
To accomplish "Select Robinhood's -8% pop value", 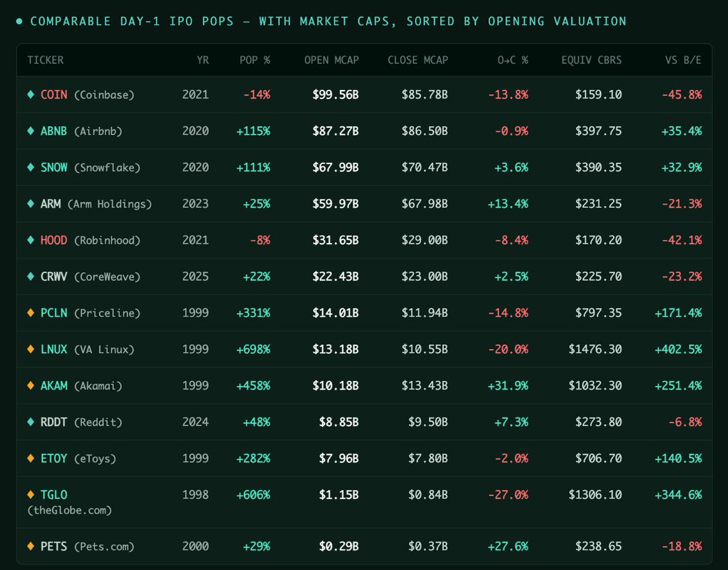I will pyautogui.click(x=260, y=239).
